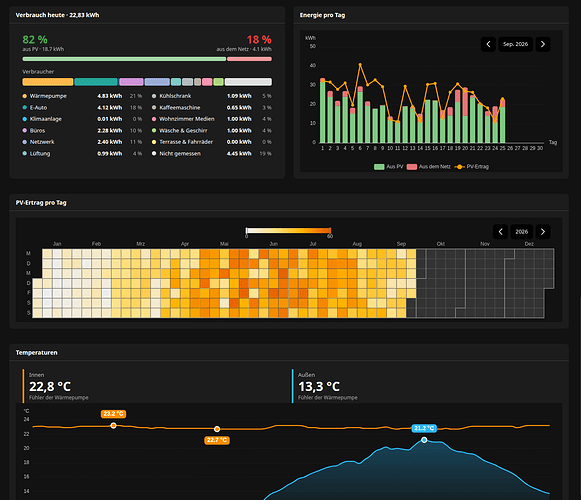Go to next month in Energie pro Tag
Viewport: 581px width, 500px height.
(543, 44)
